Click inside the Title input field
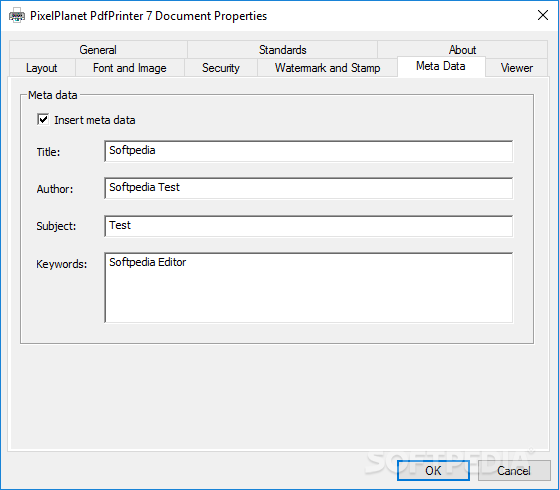Viewport: 559px width, 490px height. coord(309,151)
